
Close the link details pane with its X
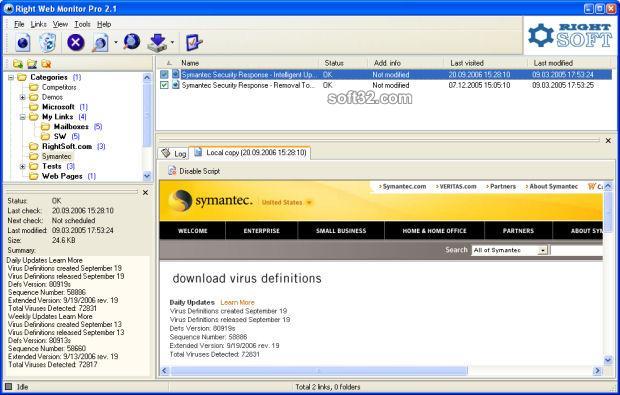coord(145,193)
